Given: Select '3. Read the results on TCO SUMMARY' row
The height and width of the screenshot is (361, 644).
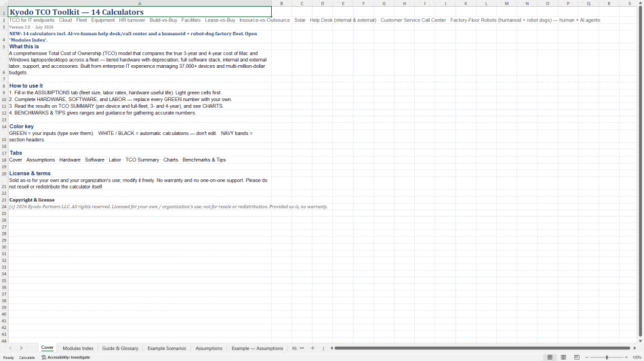Looking at the screenshot, I should click(x=140, y=106).
